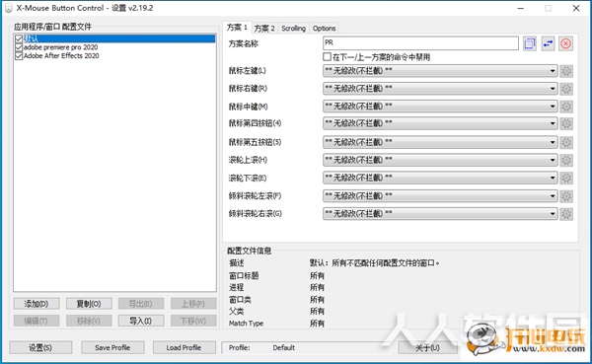Open the Options tab
This screenshot has height=364, width=592.
[x=324, y=29]
